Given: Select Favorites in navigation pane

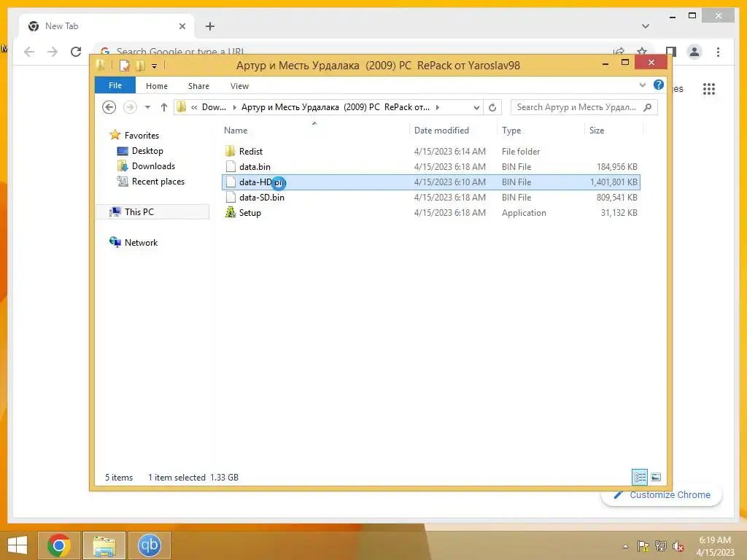Looking at the screenshot, I should (142, 135).
